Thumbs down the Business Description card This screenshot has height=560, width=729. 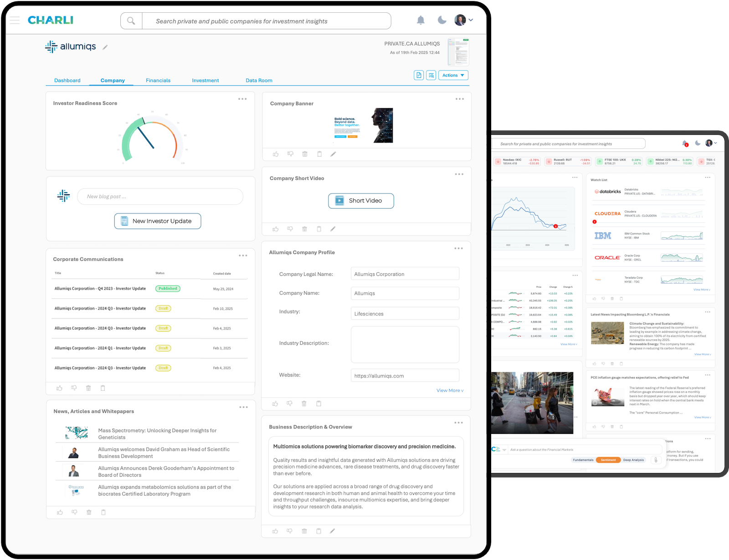(289, 531)
